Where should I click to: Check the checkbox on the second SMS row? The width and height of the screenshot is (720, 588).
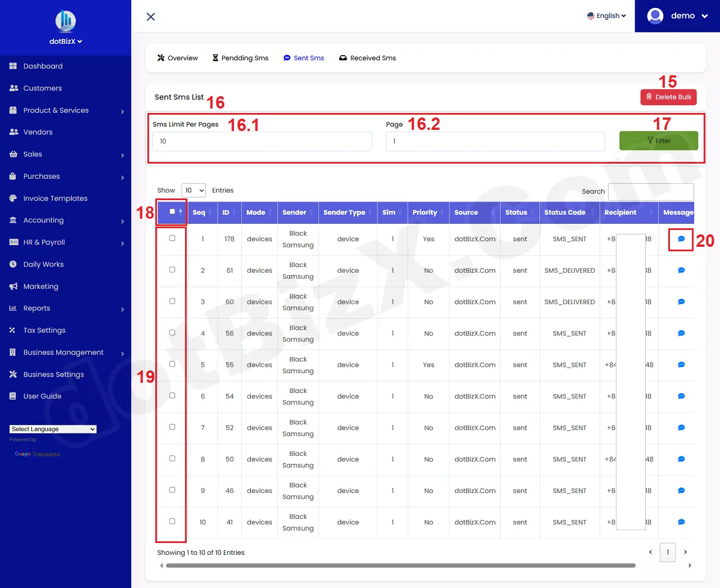click(x=171, y=270)
